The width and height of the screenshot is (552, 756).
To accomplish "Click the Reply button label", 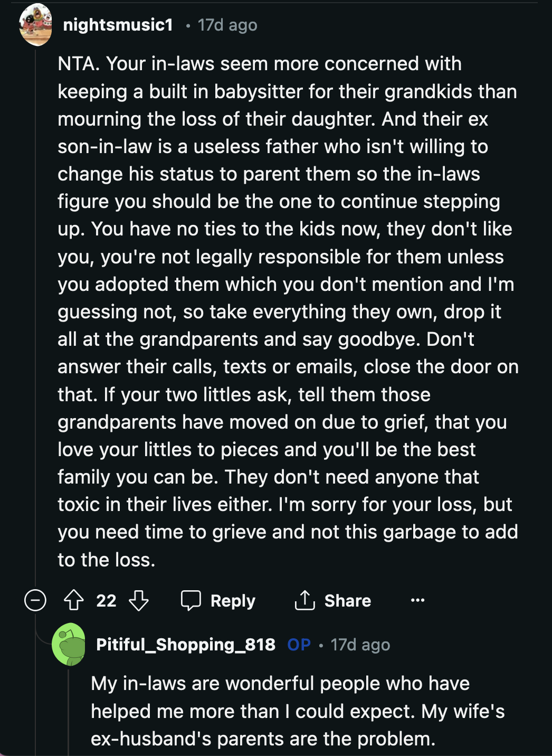I will tap(233, 601).
